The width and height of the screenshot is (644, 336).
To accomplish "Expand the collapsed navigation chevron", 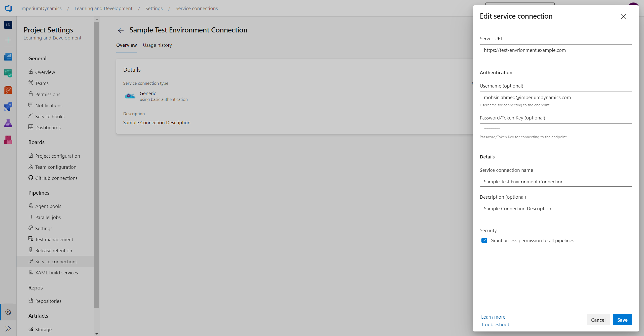I will click(x=8, y=328).
